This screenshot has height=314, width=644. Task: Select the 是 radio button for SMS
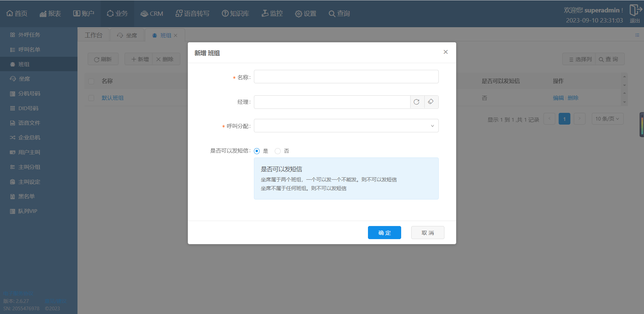point(257,151)
